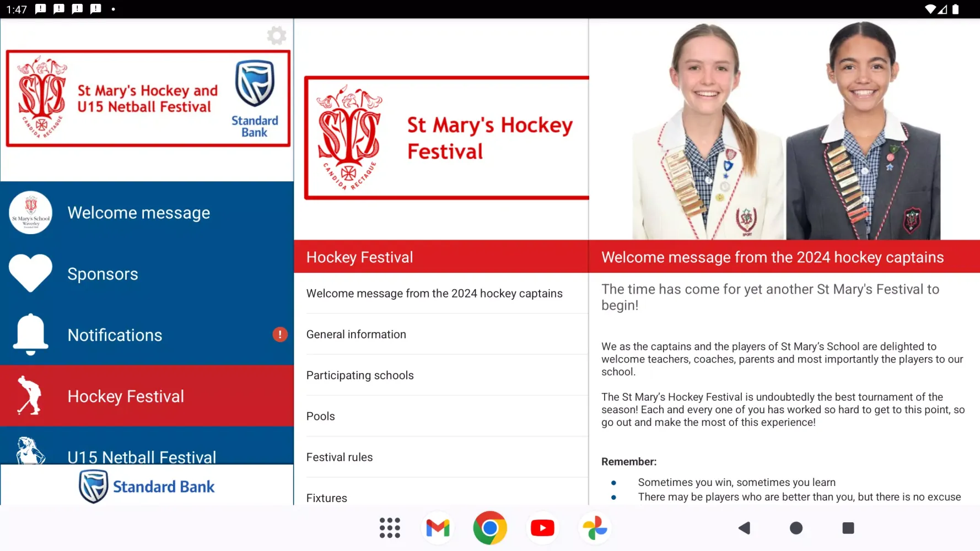The width and height of the screenshot is (980, 551).
Task: Tap the Android back navigation button
Action: pos(744,528)
